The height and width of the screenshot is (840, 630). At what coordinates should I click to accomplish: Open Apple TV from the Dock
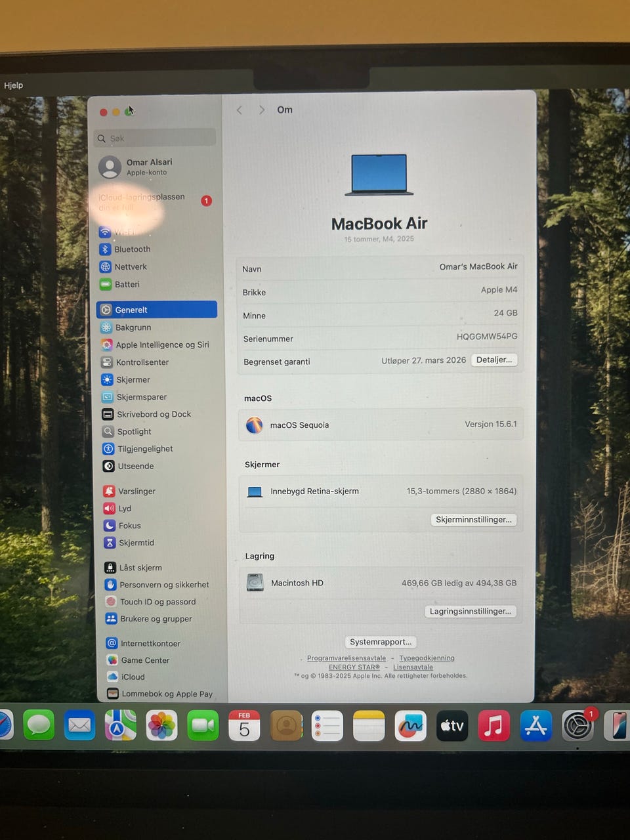452,726
